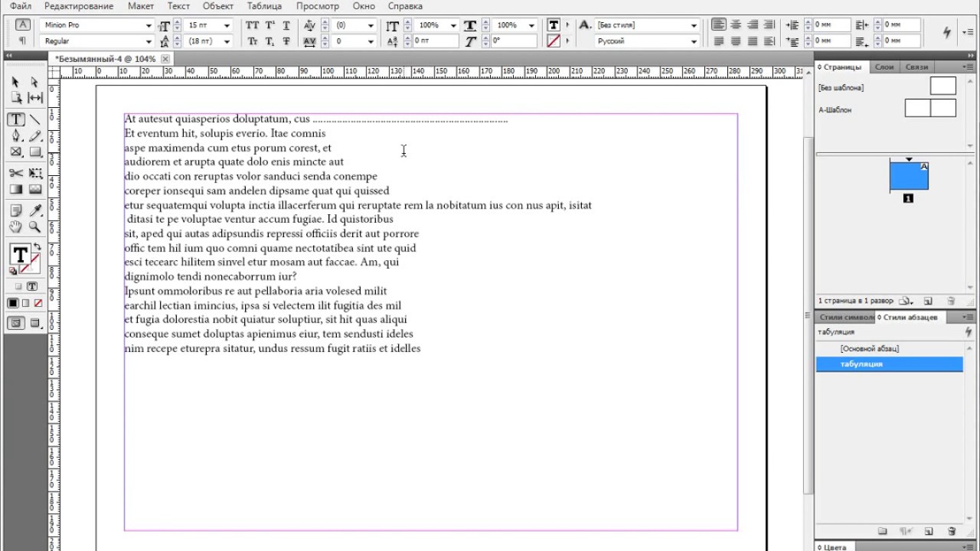
Task: Open the kerning (0) dropdown
Action: (371, 25)
